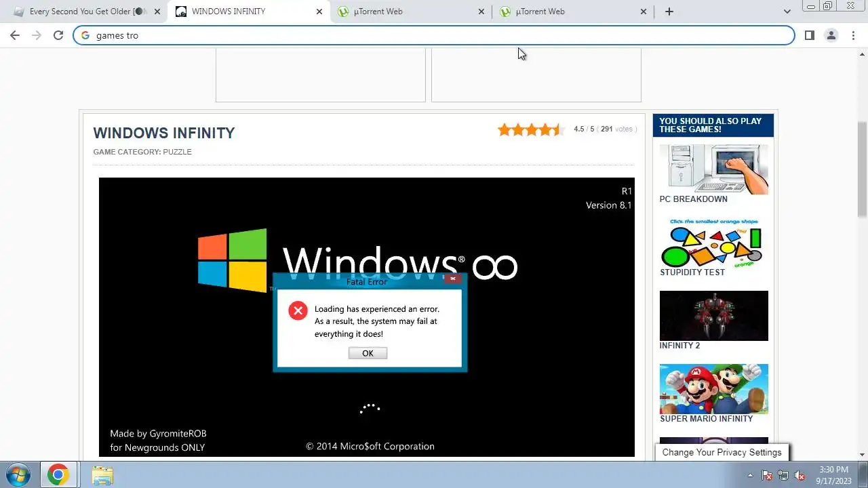Viewport: 868px width, 488px height.
Task: Click 'Made by GyromiteROB' credit text
Action: (158, 434)
